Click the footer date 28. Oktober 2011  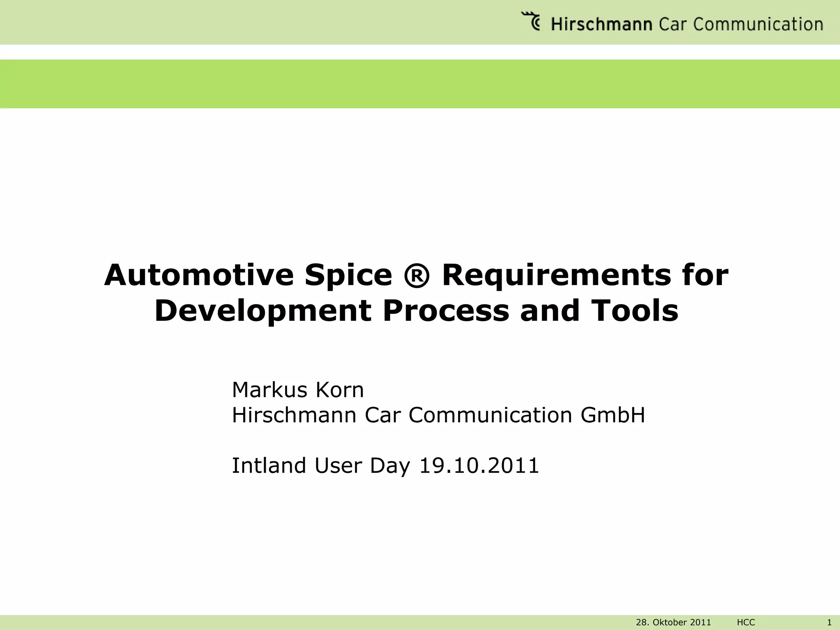pos(673,623)
